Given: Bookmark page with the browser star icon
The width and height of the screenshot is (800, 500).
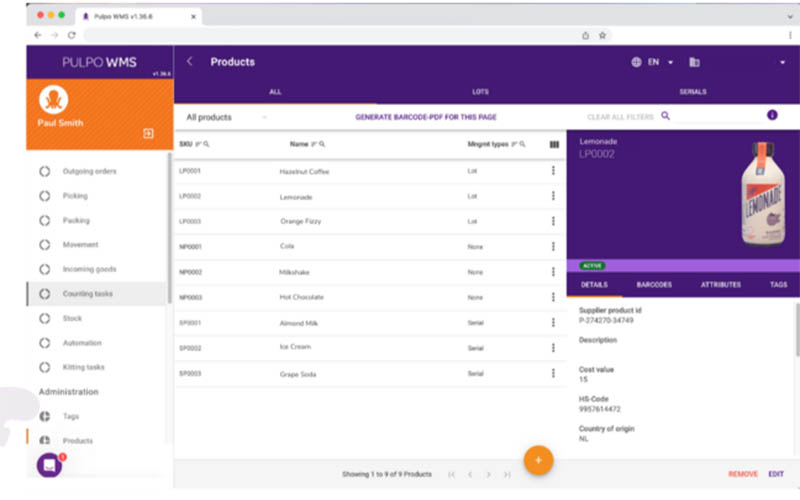Looking at the screenshot, I should [x=603, y=35].
